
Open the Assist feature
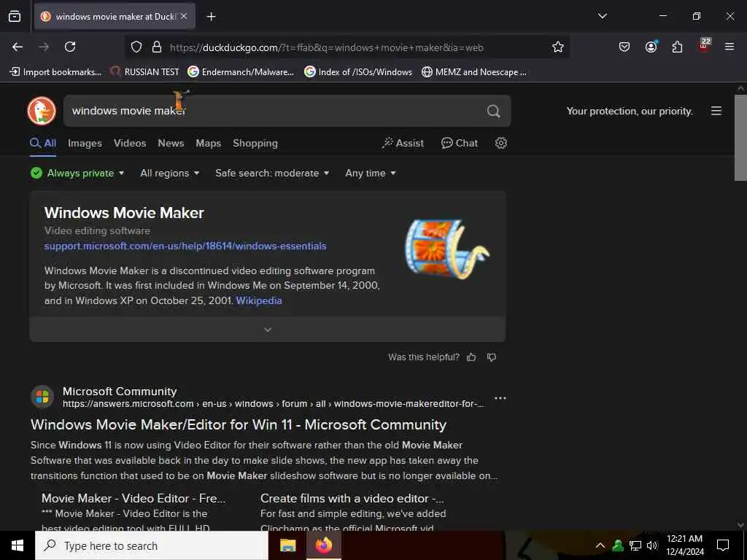403,143
